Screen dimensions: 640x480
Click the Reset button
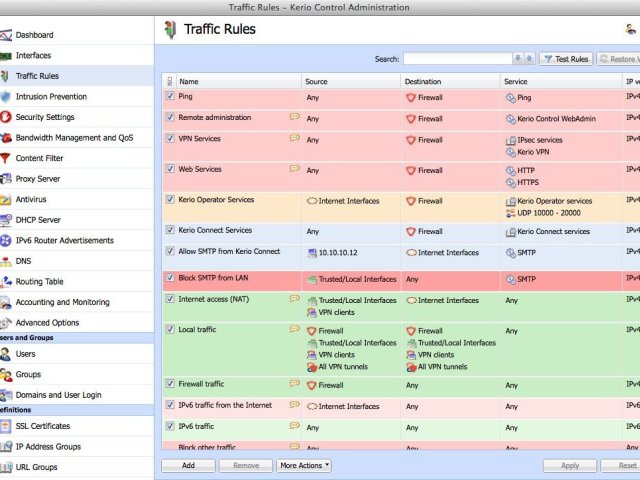pyautogui.click(x=620, y=465)
